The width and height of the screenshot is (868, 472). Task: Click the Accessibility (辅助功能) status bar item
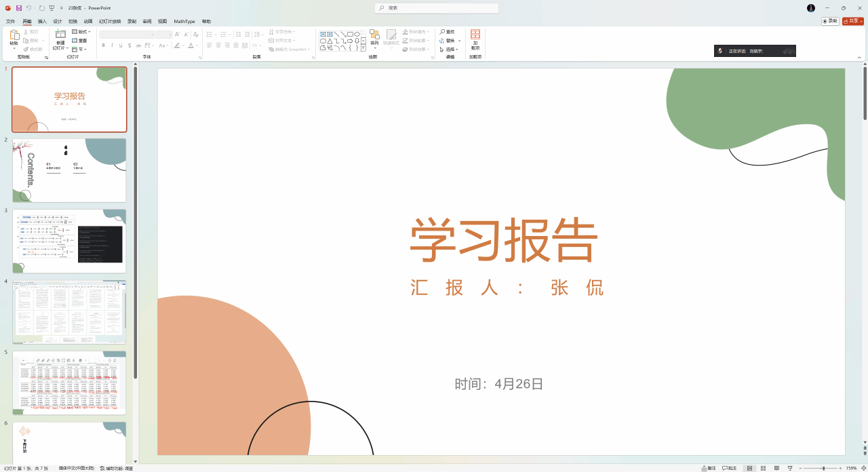pyautogui.click(x=117, y=468)
